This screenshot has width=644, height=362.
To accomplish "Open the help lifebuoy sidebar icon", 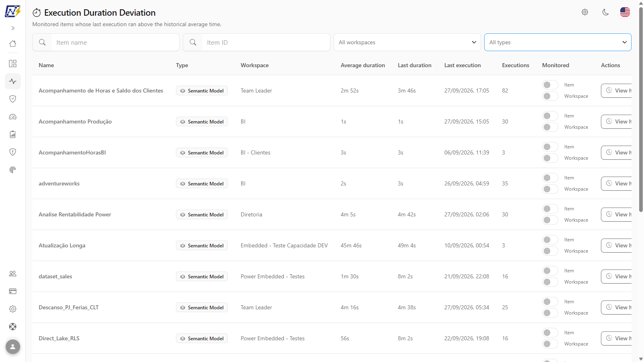I will (13, 327).
